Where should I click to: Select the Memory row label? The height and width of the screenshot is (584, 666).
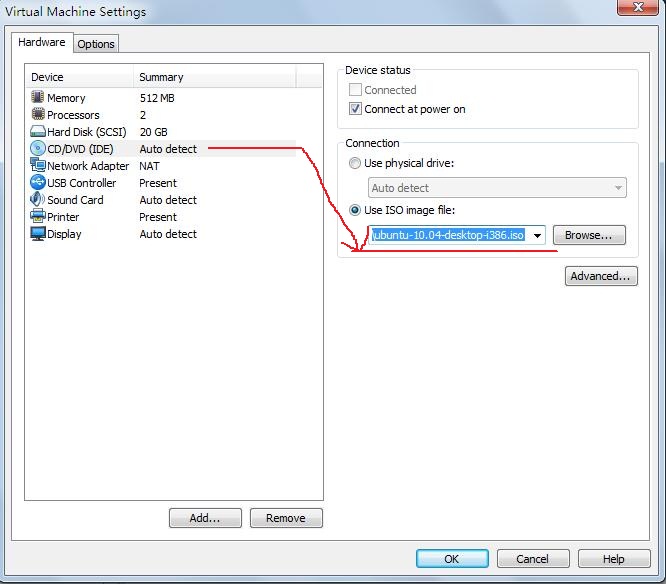pos(66,98)
